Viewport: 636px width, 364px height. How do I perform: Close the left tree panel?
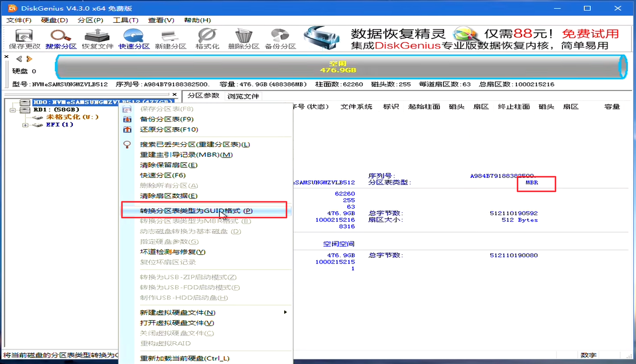[x=174, y=94]
